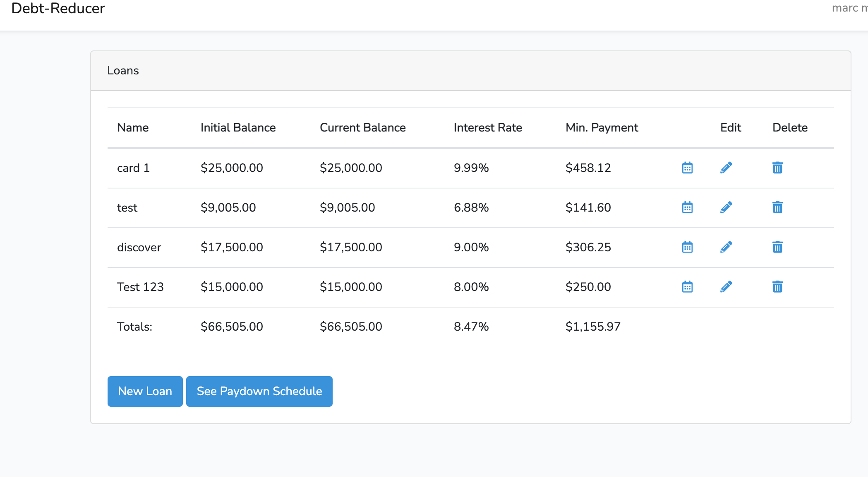Click the Totals minimum payment $1,155.97

point(593,327)
